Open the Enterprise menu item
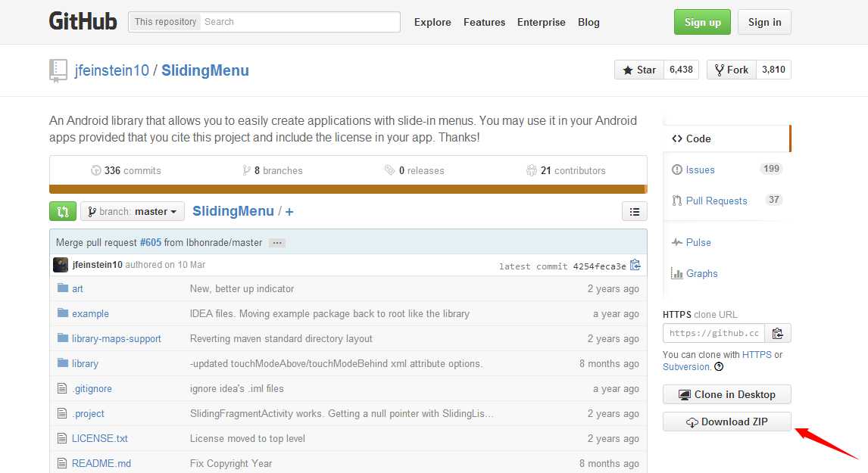This screenshot has height=473, width=868. click(x=542, y=22)
